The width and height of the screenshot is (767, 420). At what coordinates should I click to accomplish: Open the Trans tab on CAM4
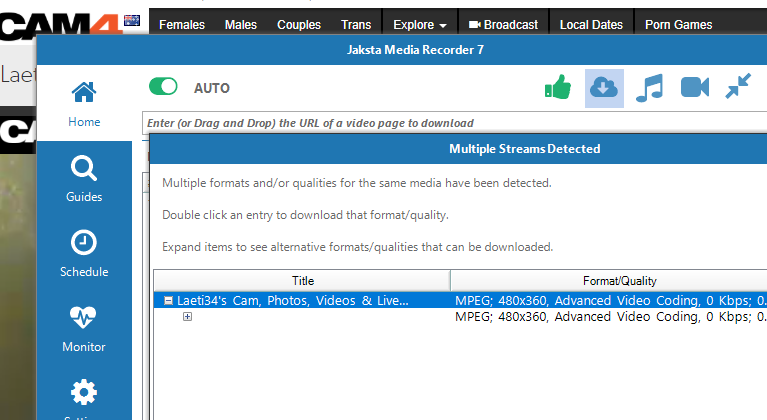coord(356,24)
